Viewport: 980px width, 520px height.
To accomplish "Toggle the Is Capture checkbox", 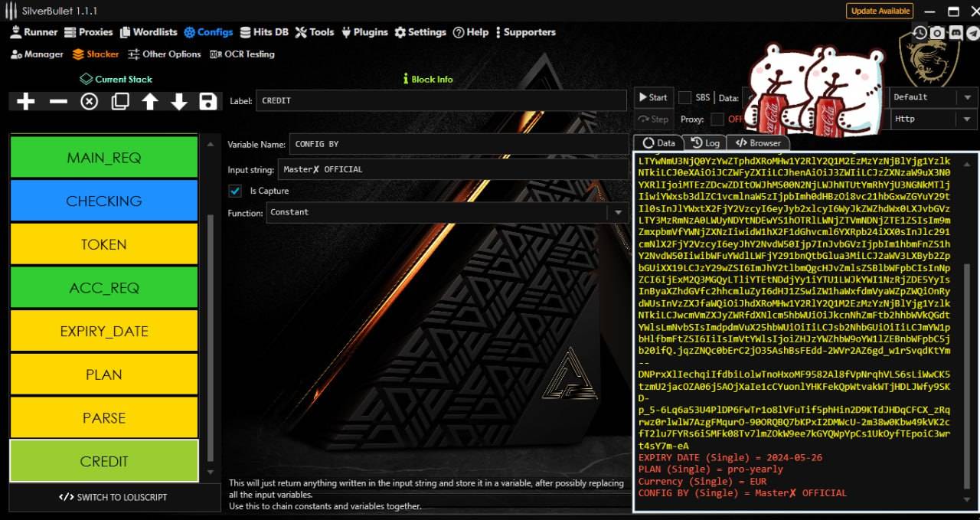I will click(235, 191).
